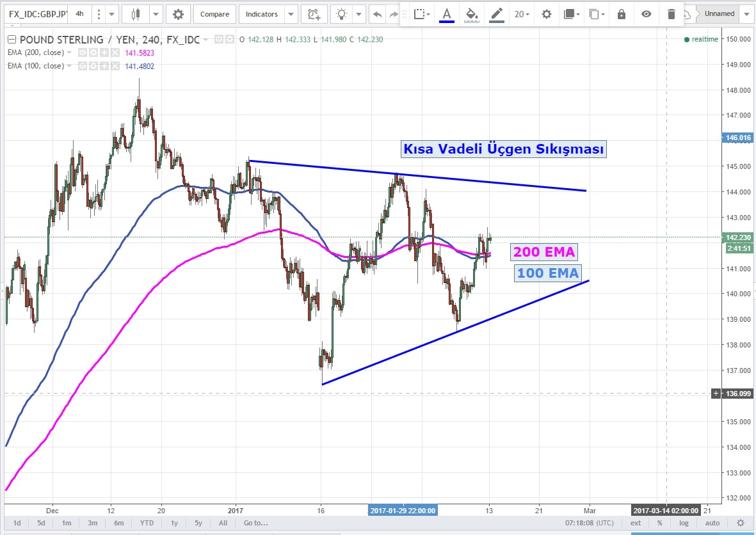Select the 6m time range

[x=118, y=523]
